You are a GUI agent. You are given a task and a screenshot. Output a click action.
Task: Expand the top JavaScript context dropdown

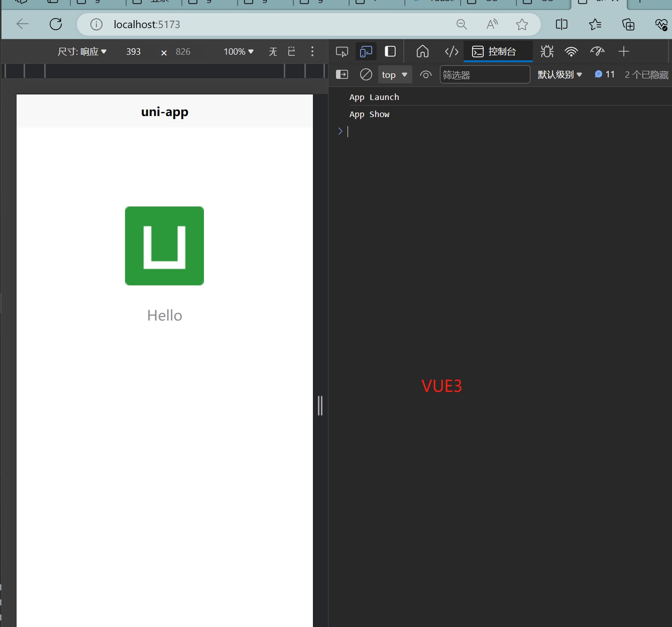click(x=395, y=74)
